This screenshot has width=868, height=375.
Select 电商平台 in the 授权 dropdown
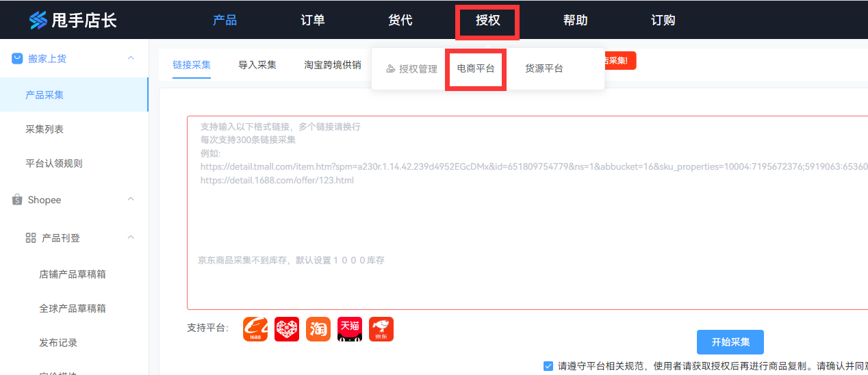(476, 68)
